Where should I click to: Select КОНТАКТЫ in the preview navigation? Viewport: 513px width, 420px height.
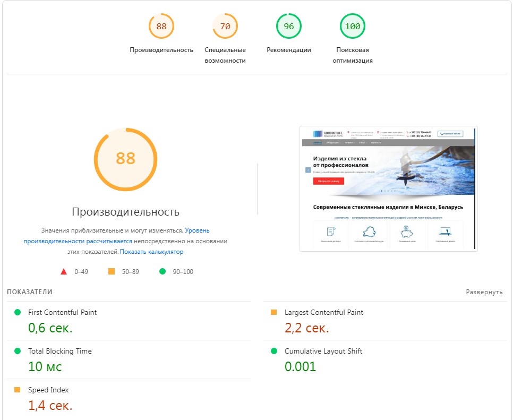click(x=378, y=143)
